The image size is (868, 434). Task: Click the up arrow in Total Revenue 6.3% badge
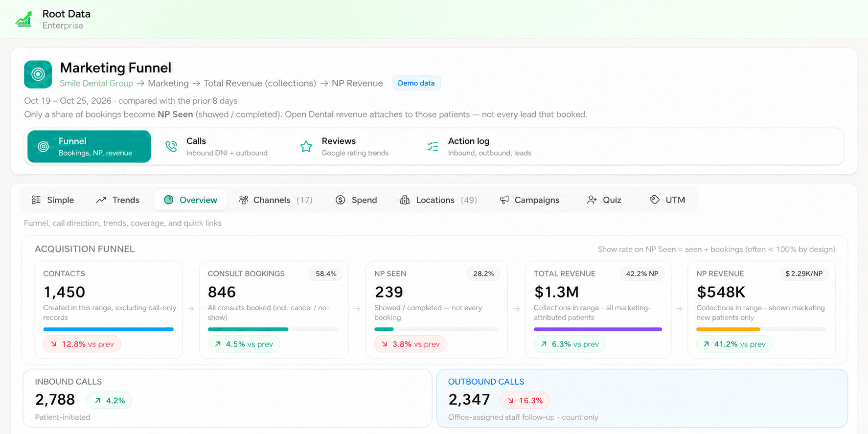544,344
